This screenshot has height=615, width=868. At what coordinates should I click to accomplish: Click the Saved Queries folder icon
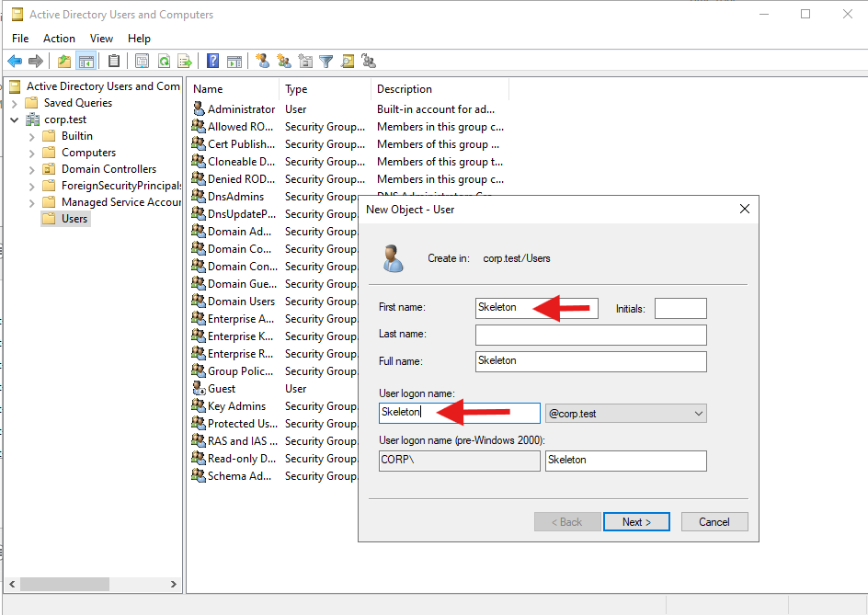32,102
